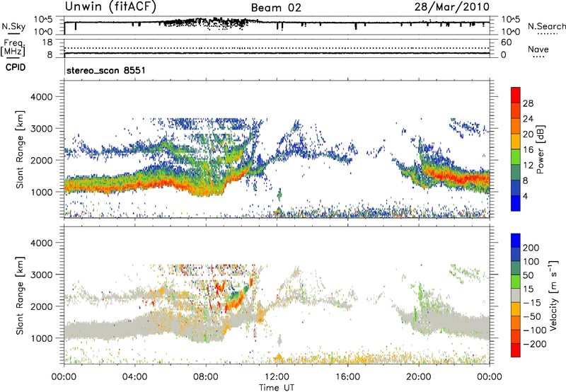Screen dimensions: 566x392
Task: Click the "Time UT" axis title
Action: (277, 388)
